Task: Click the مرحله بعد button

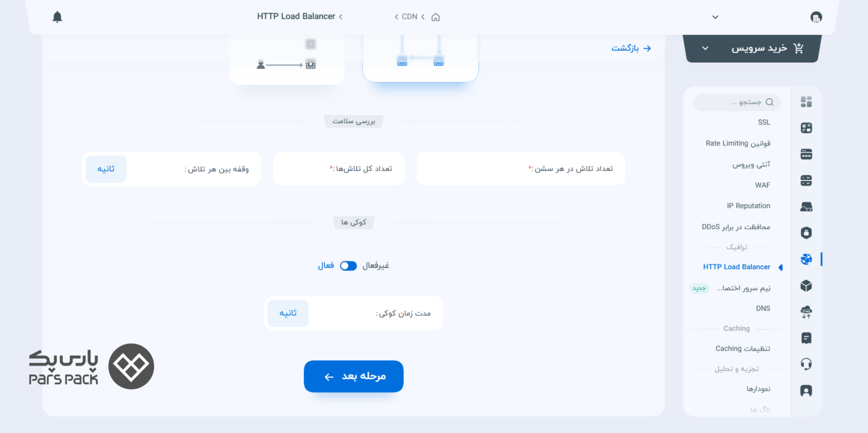Action: tap(354, 376)
